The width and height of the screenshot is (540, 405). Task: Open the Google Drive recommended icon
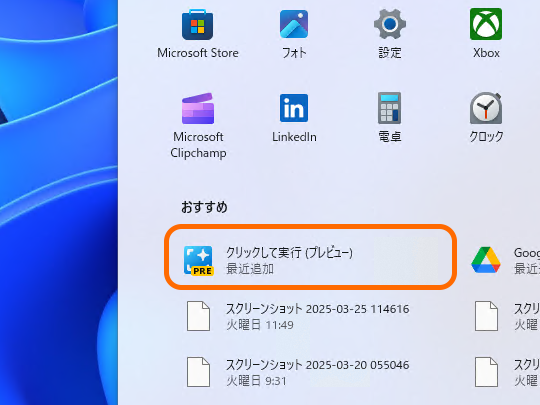(x=486, y=260)
